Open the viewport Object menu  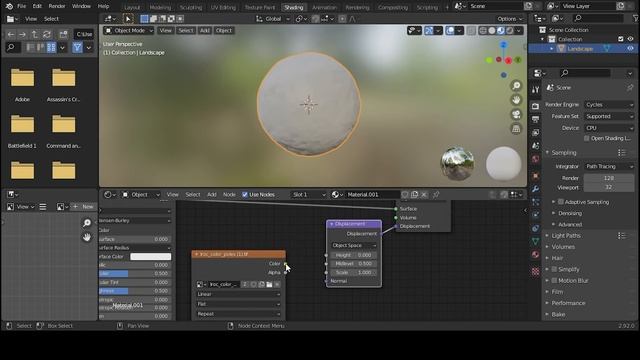[x=223, y=31]
